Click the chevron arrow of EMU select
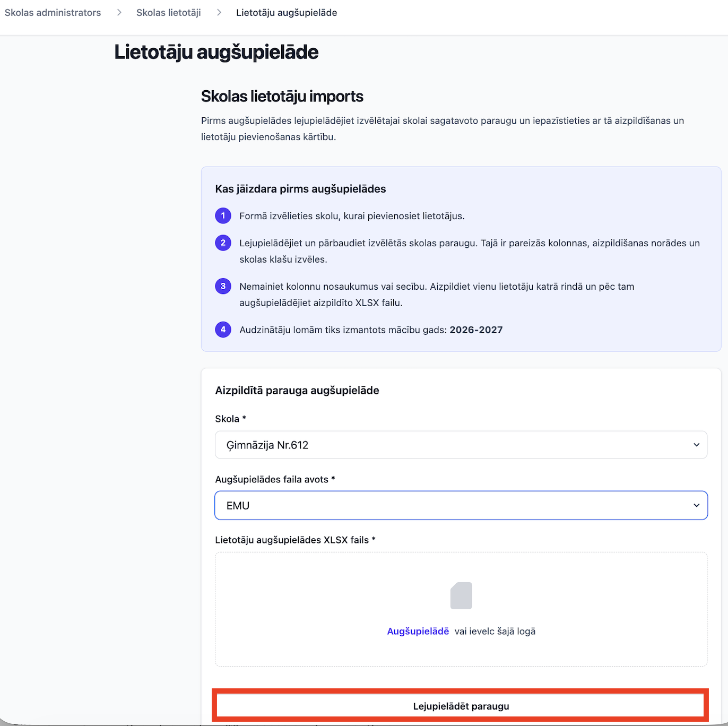This screenshot has width=728, height=726. pyautogui.click(x=696, y=505)
